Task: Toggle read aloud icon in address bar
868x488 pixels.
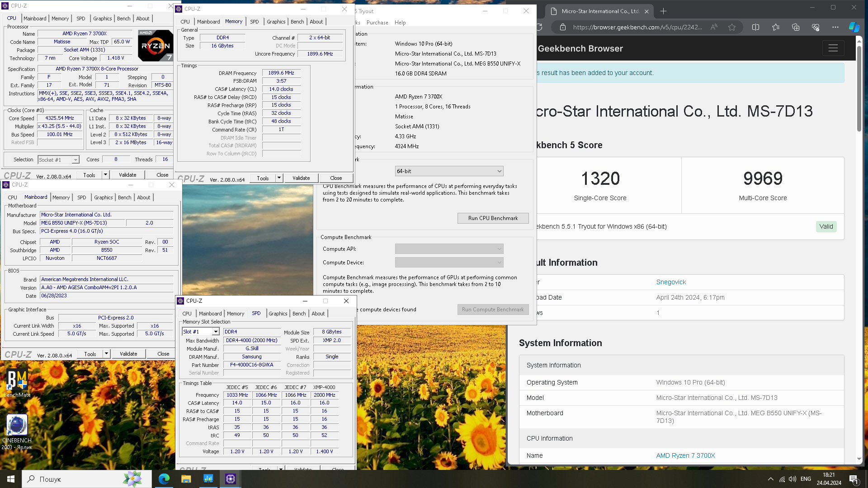Action: coord(714,27)
